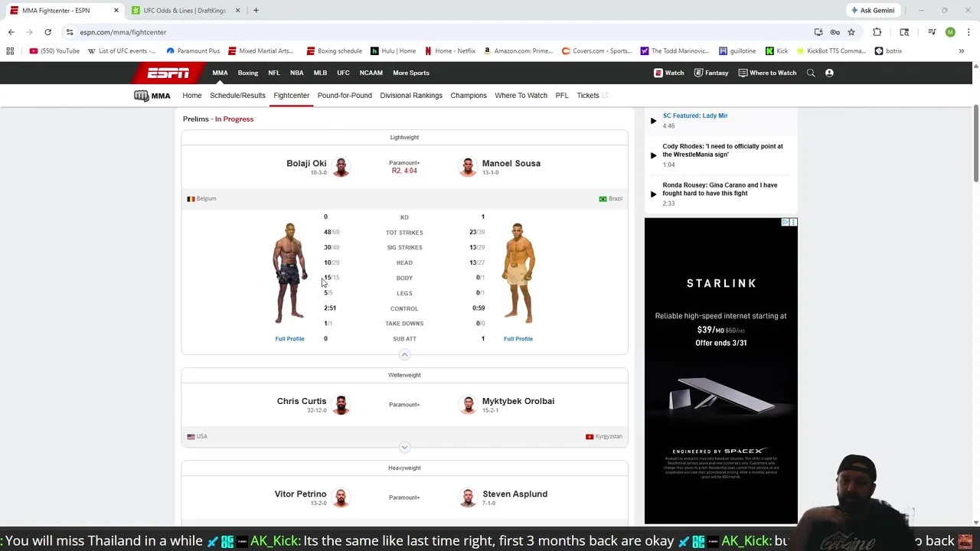Open the apps grid in bookmarks bar
The height and width of the screenshot is (551, 980).
click(x=10, y=51)
